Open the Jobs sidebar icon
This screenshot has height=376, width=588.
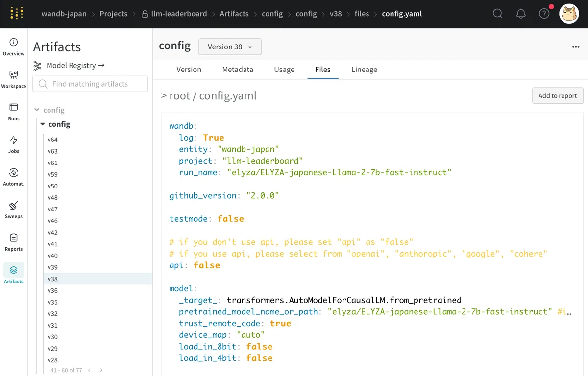[14, 144]
